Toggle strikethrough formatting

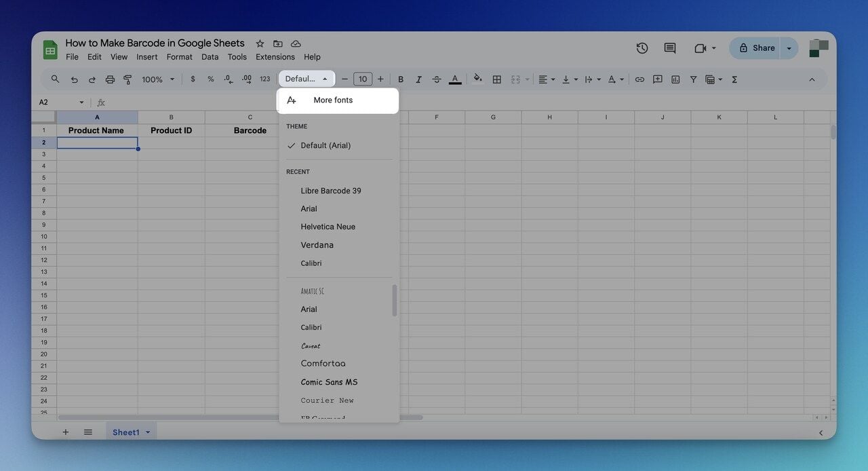[437, 79]
